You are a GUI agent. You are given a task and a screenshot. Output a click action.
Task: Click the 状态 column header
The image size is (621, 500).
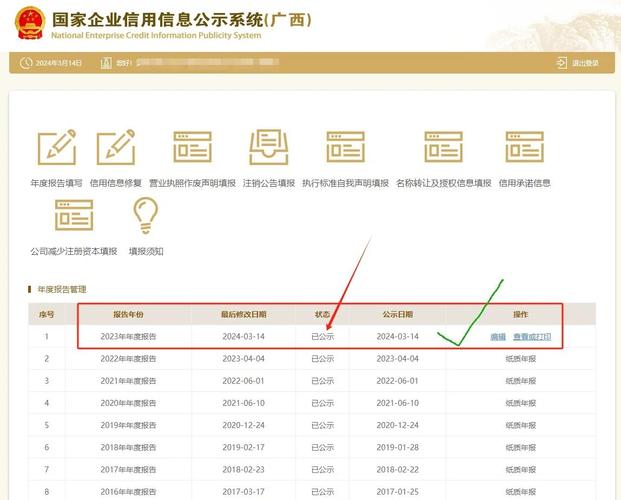(322, 314)
